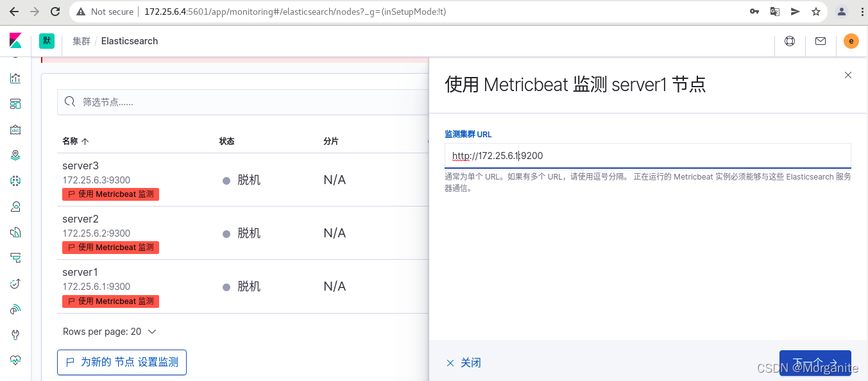
Task: Open server1 node link
Action: pos(80,272)
